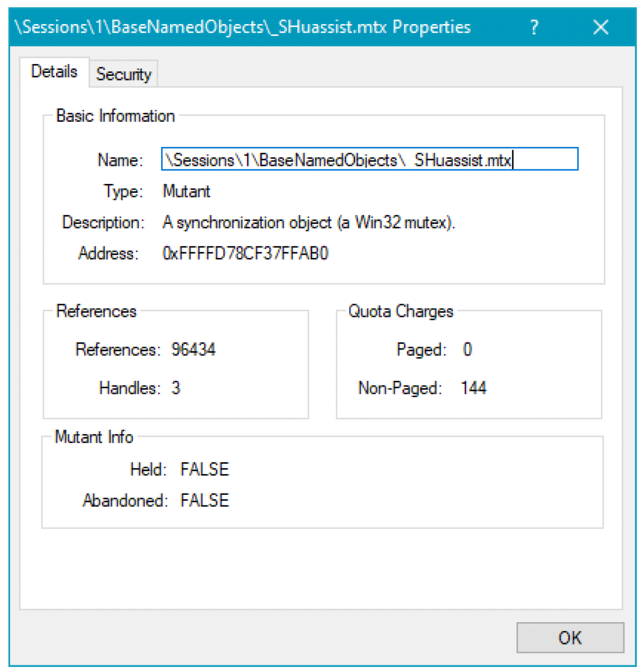Screen dimensions: 643x672
Task: Click the Held value FALSE
Action: click(x=204, y=470)
